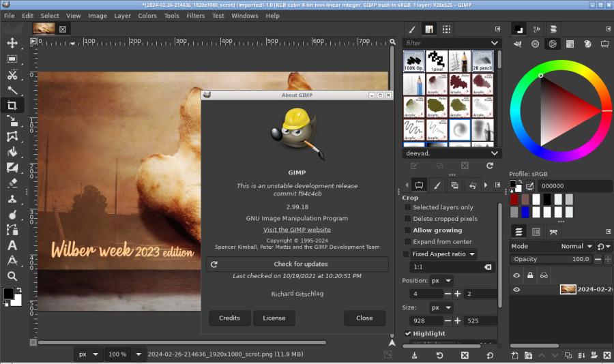Viewport: 614px width, 364px height.
Task: Toggle the glasses icon in layers header
Action: 544,275
